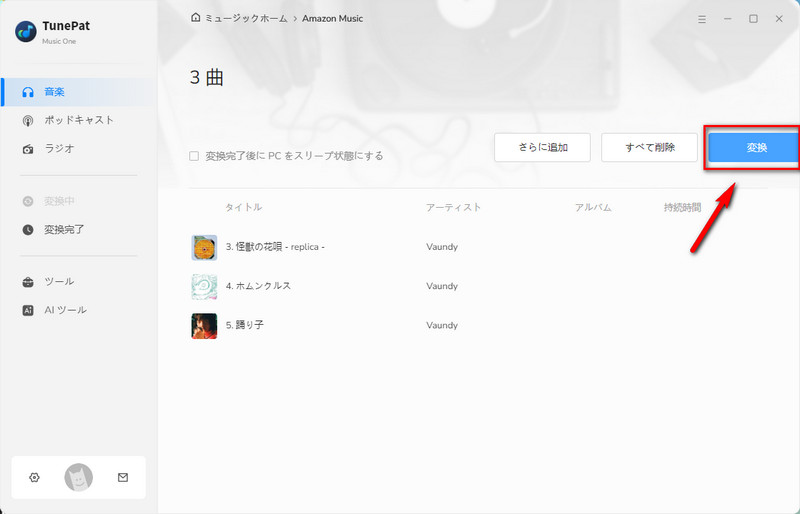Viewport: 800px width, 514px height.
Task: Open the hamburger menu icon
Action: coord(702,19)
